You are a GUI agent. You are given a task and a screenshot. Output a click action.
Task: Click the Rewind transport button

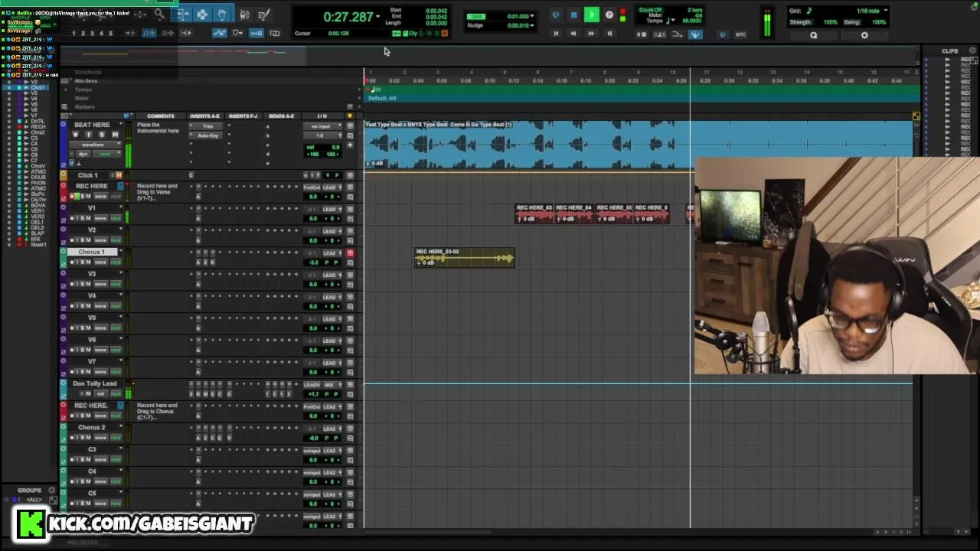[573, 34]
